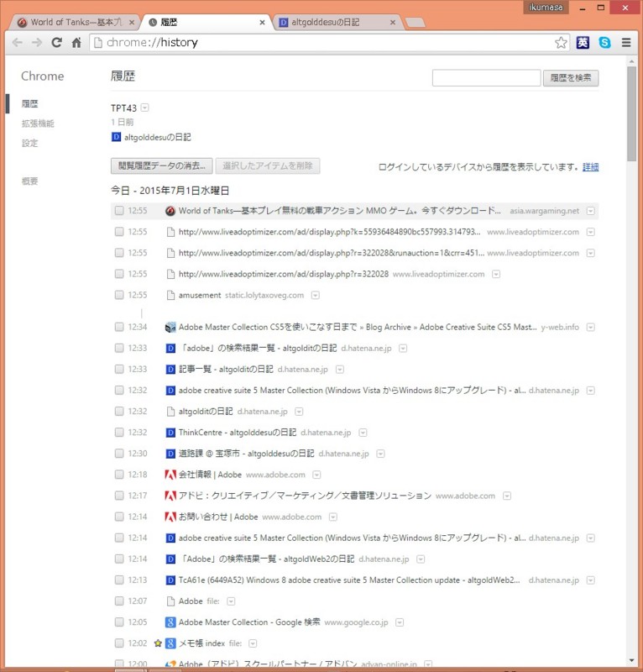Click the 履歴を検索 button

571,78
